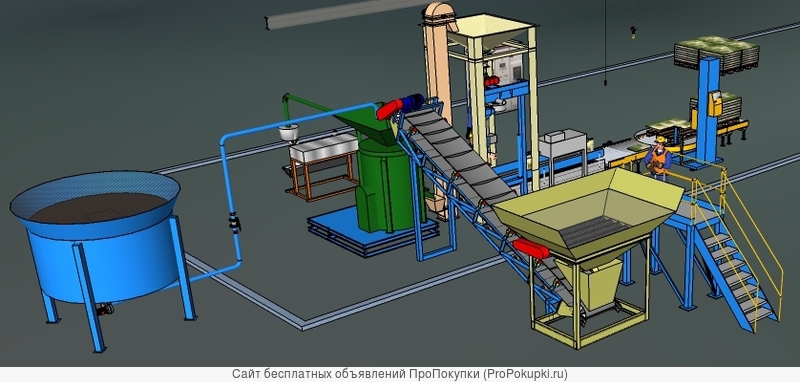Select the valve on blue pipe
The image size is (800, 382).
coord(235,223)
